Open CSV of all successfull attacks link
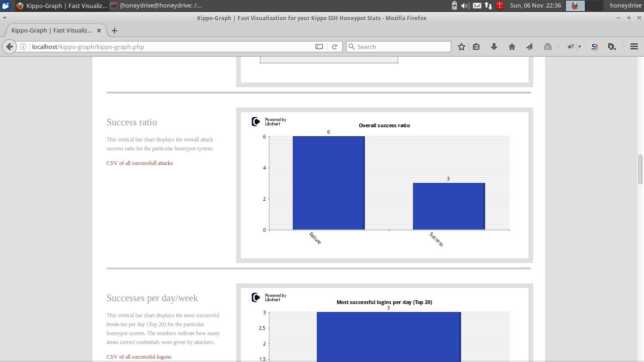Screen dimensions: 644x362 140,163
